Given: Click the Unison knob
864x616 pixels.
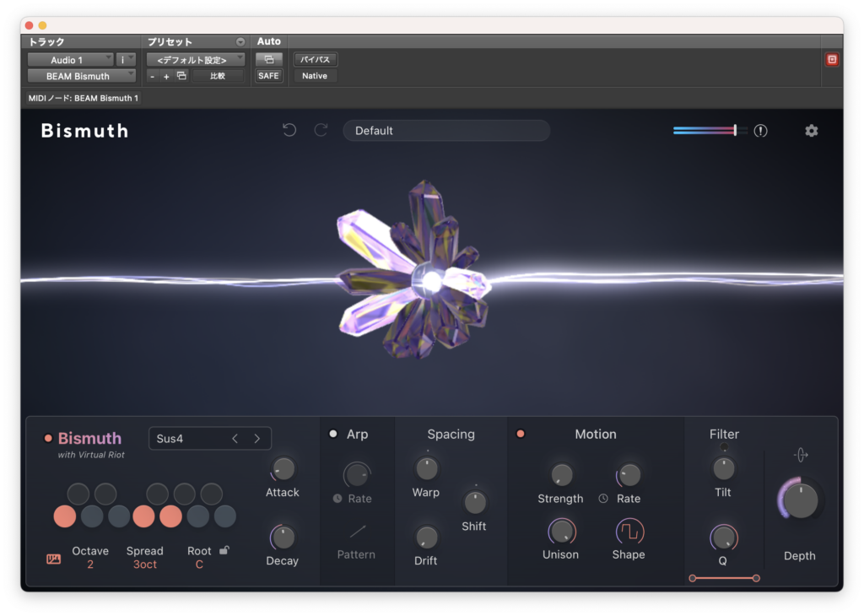Looking at the screenshot, I should click(561, 532).
